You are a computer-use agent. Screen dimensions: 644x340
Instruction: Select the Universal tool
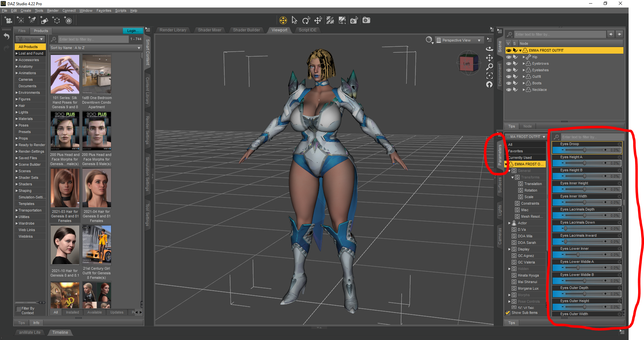(x=283, y=20)
